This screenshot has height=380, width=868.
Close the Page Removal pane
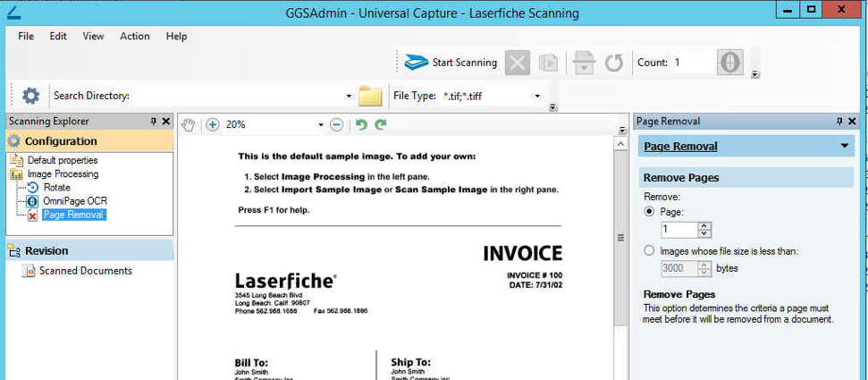click(x=852, y=122)
